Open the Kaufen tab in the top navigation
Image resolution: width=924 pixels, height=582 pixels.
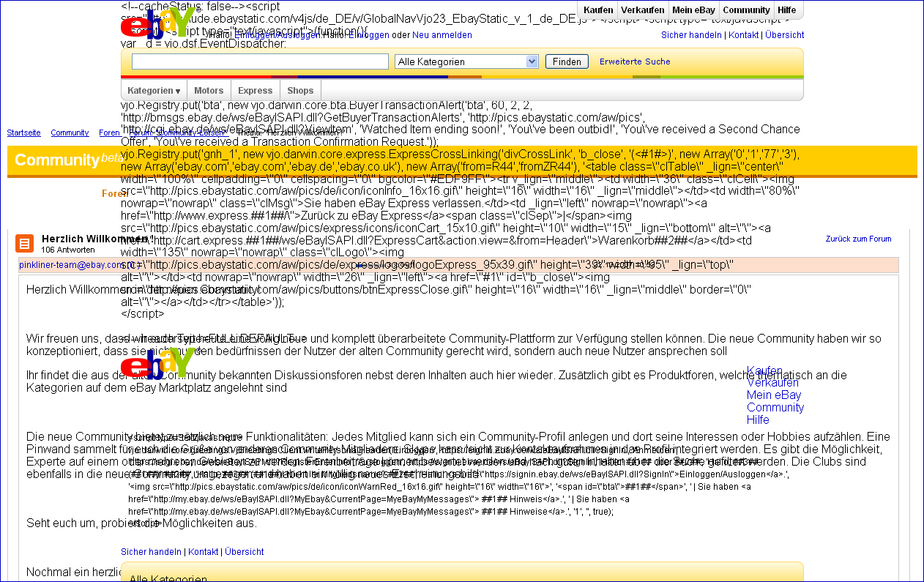click(x=600, y=10)
